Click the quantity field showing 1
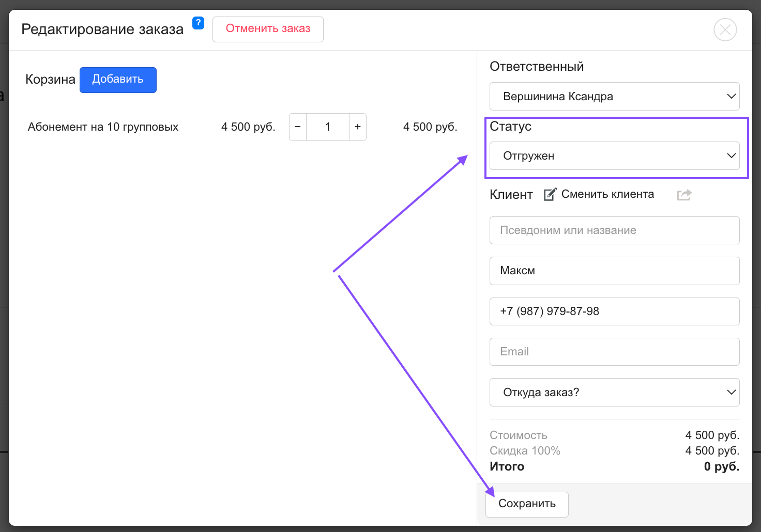 [328, 127]
